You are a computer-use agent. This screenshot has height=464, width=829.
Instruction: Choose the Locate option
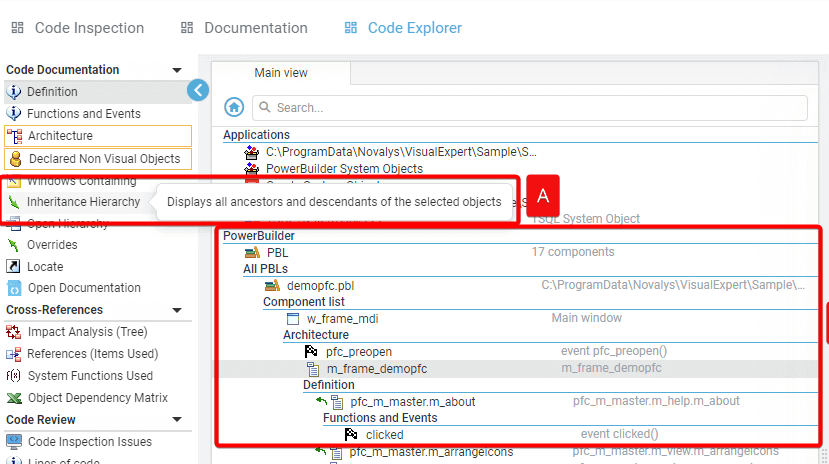(x=45, y=267)
